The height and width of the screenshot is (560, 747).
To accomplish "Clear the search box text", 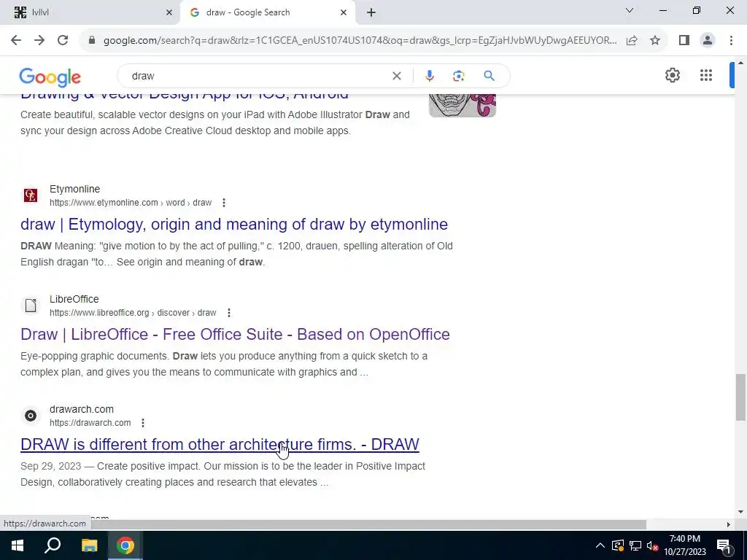I will coord(396,76).
